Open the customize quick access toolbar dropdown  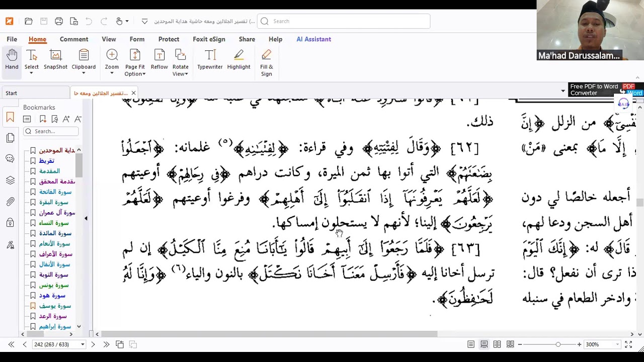pos(144,21)
